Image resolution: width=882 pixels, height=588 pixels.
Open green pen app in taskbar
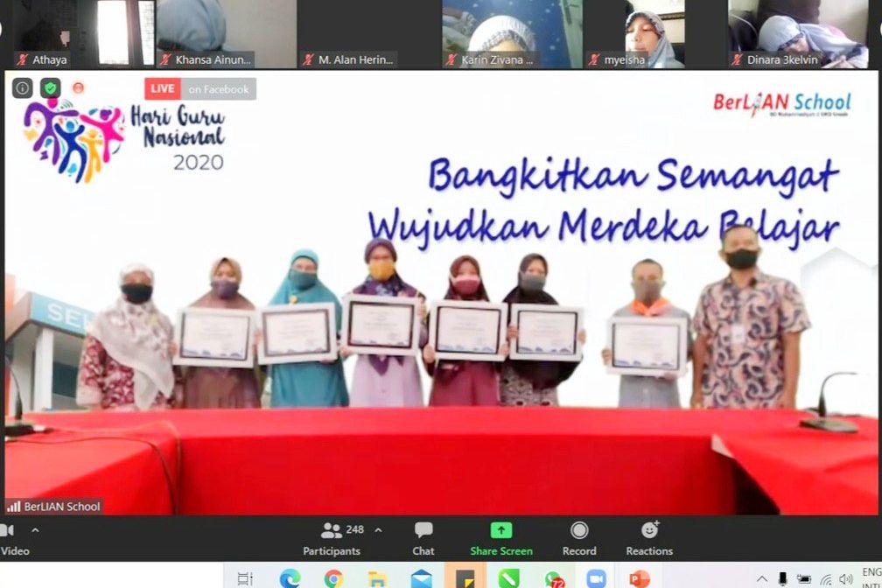508,578
